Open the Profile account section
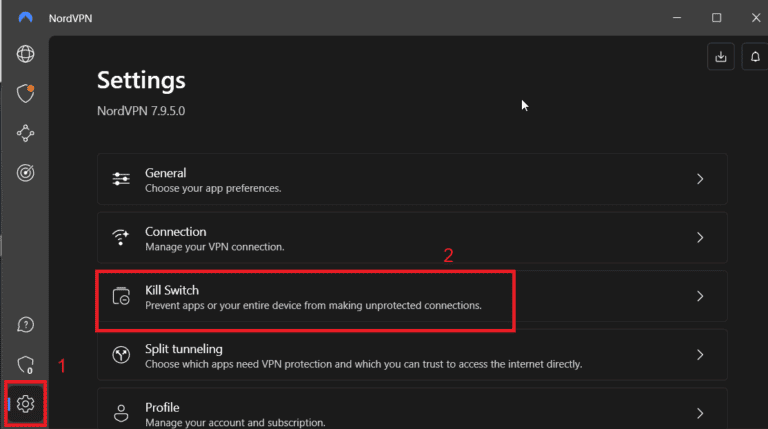Image resolution: width=768 pixels, height=429 pixels. [x=400, y=412]
